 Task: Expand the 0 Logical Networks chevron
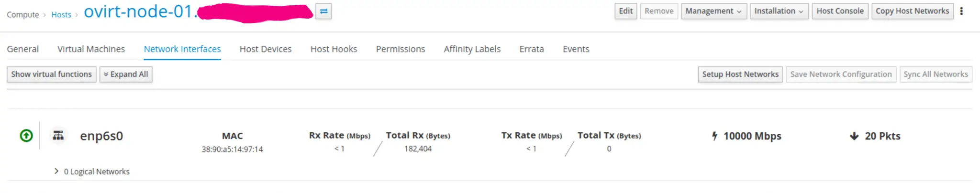pyautogui.click(x=56, y=171)
